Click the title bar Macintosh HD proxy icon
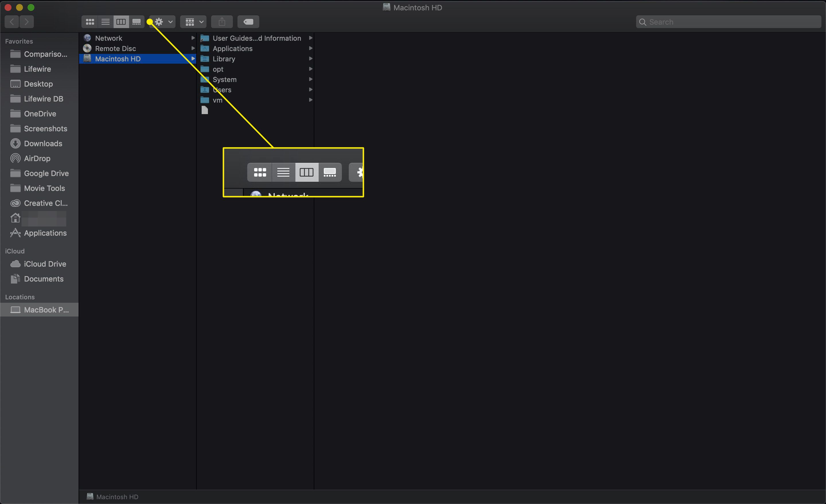The image size is (826, 504). pyautogui.click(x=386, y=7)
